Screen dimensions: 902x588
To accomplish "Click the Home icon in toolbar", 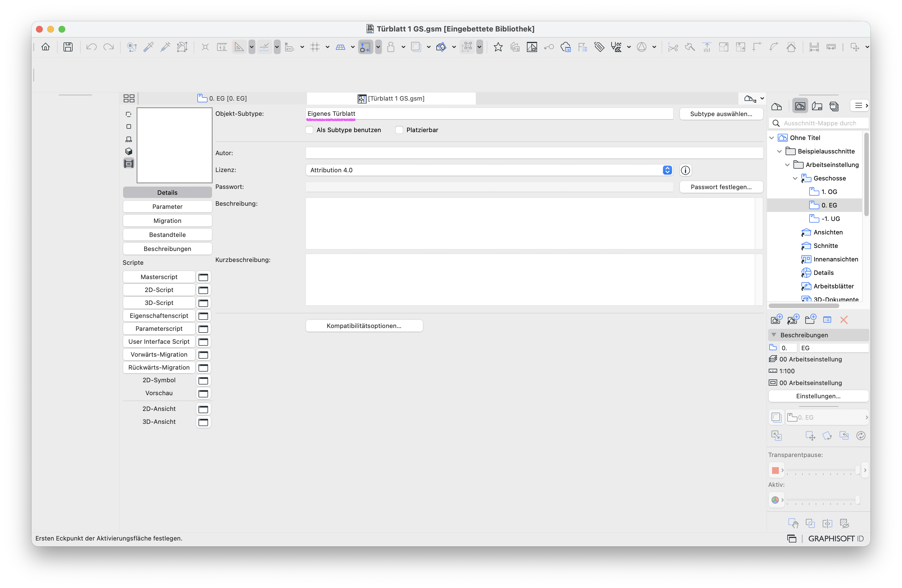I will coord(46,47).
